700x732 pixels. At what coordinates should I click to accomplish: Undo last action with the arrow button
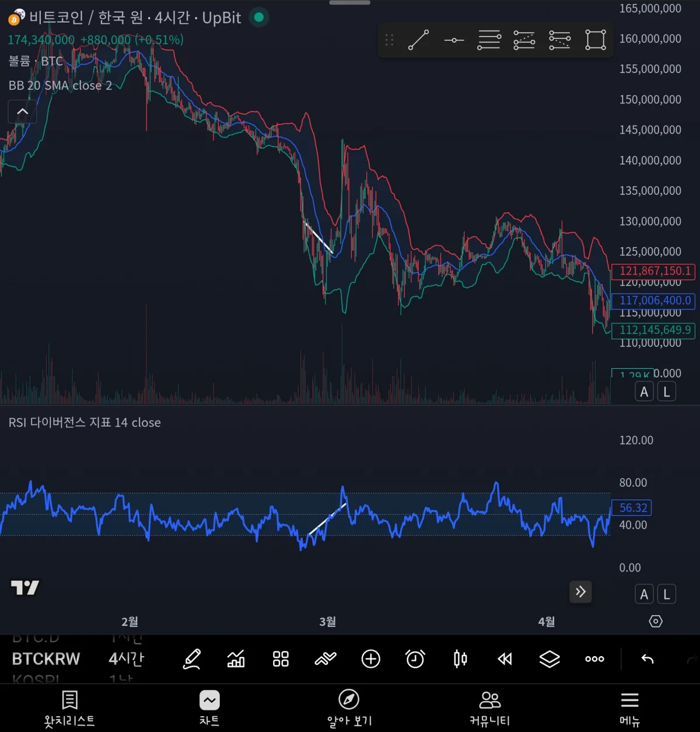(647, 659)
